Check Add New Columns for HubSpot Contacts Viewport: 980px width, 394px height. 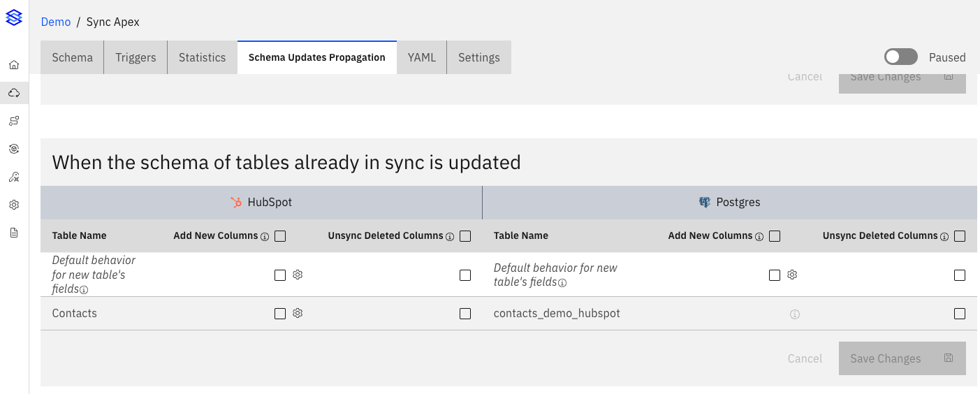point(280,314)
